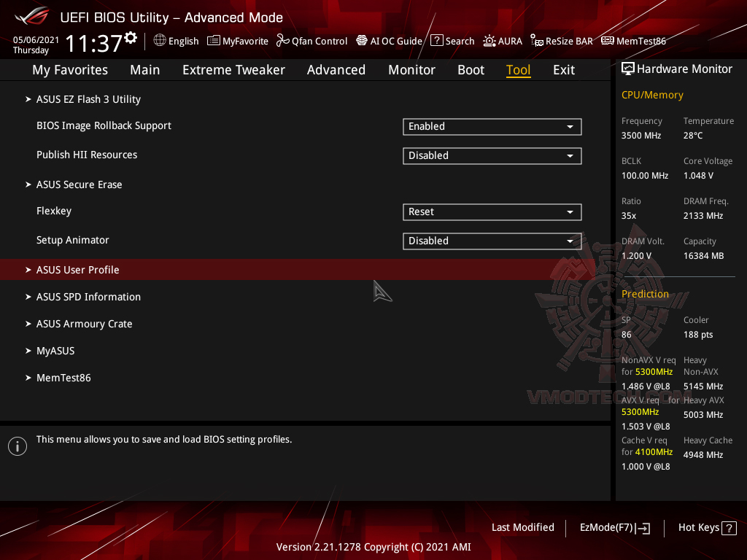Open AURA lighting icon
This screenshot has height=560, width=747.
pos(489,41)
